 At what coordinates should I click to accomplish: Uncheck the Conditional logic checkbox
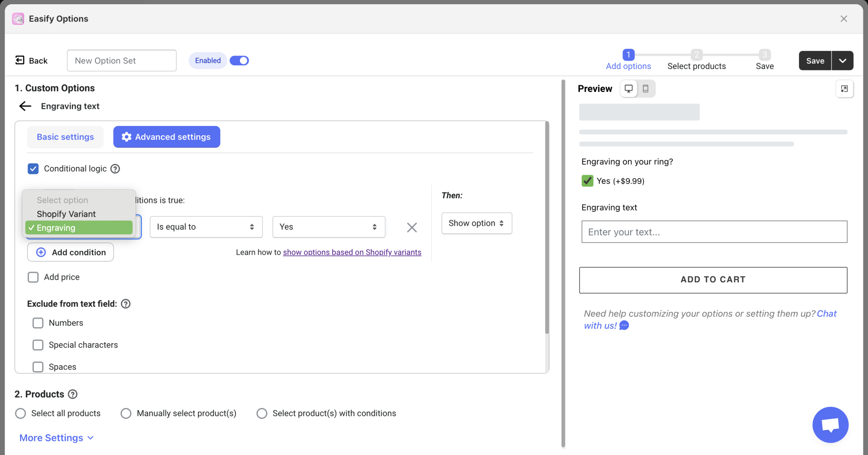[x=33, y=169]
